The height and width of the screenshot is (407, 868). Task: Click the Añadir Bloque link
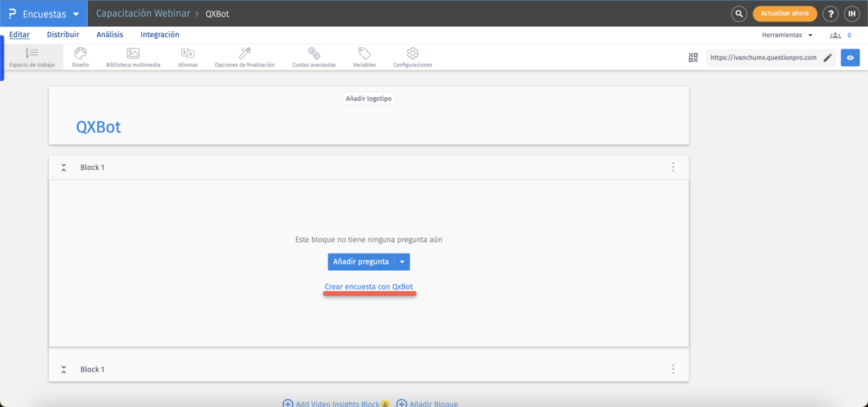[x=427, y=403]
